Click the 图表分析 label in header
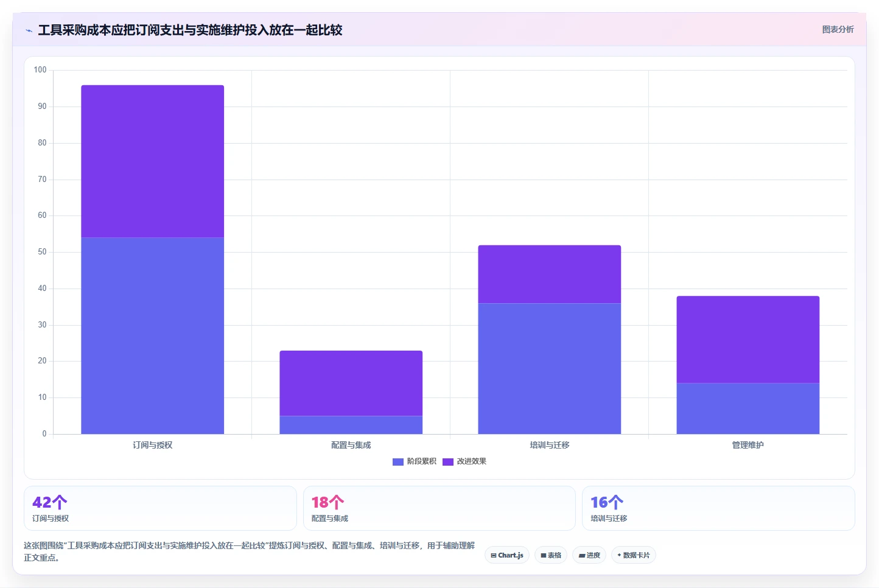Viewport: 879px width, 588px height. [838, 29]
